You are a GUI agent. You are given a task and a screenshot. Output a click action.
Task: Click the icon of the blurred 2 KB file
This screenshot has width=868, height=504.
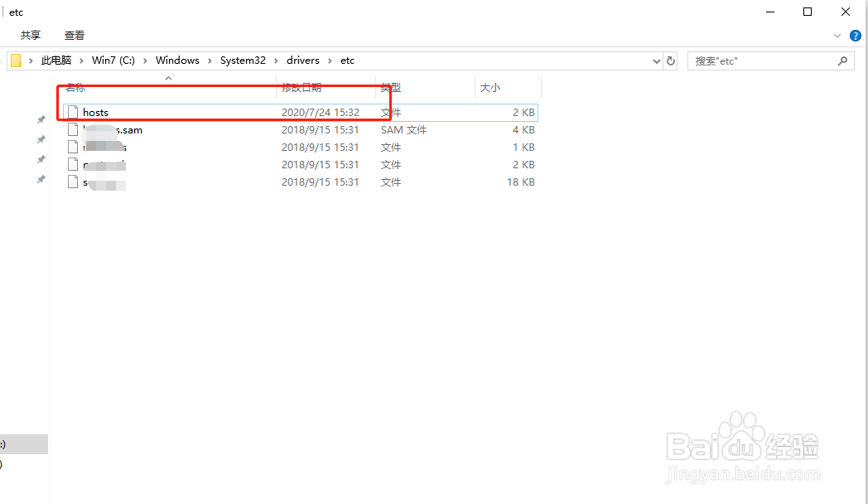click(x=73, y=164)
